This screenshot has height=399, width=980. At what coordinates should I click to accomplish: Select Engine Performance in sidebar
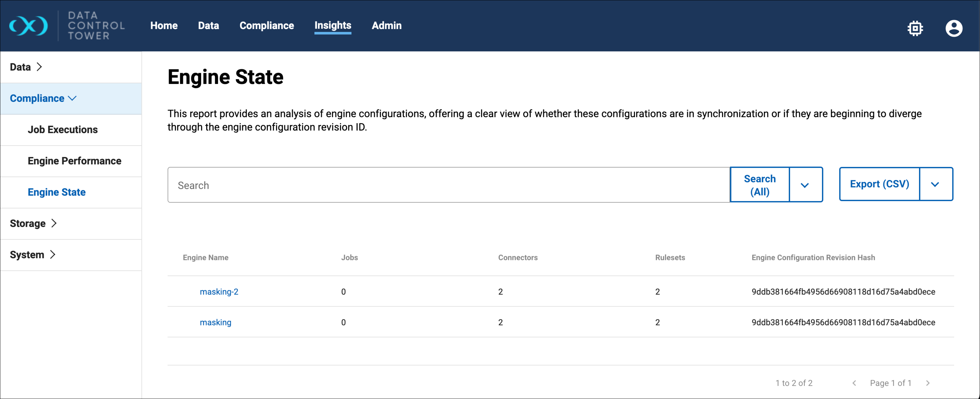click(x=74, y=161)
